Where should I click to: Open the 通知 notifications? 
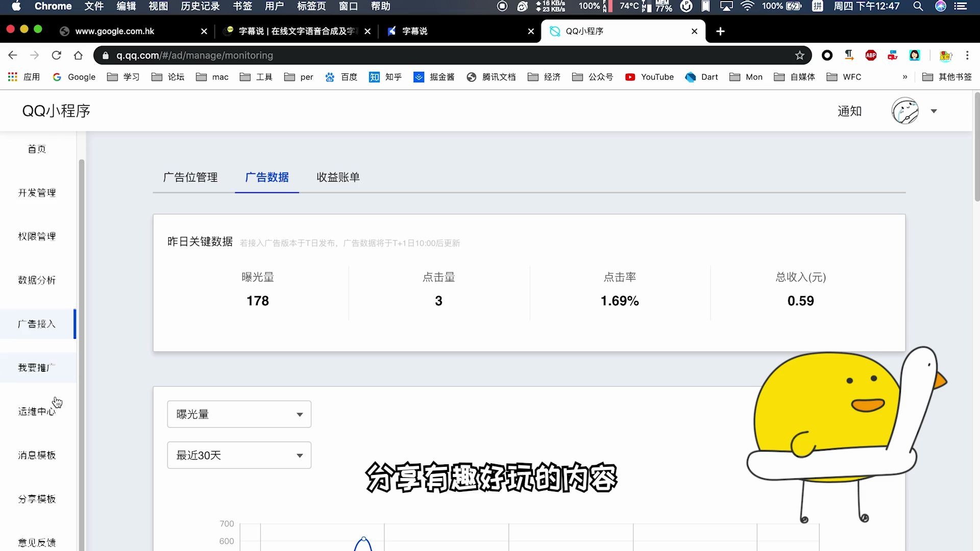pyautogui.click(x=849, y=111)
